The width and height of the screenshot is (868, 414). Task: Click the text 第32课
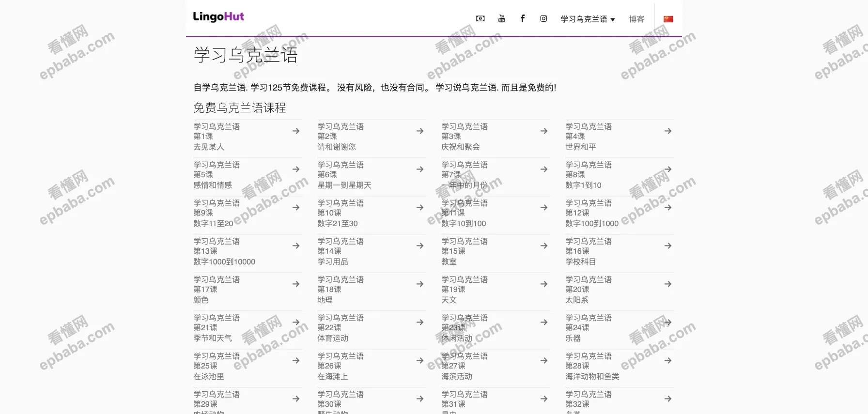[x=577, y=404]
